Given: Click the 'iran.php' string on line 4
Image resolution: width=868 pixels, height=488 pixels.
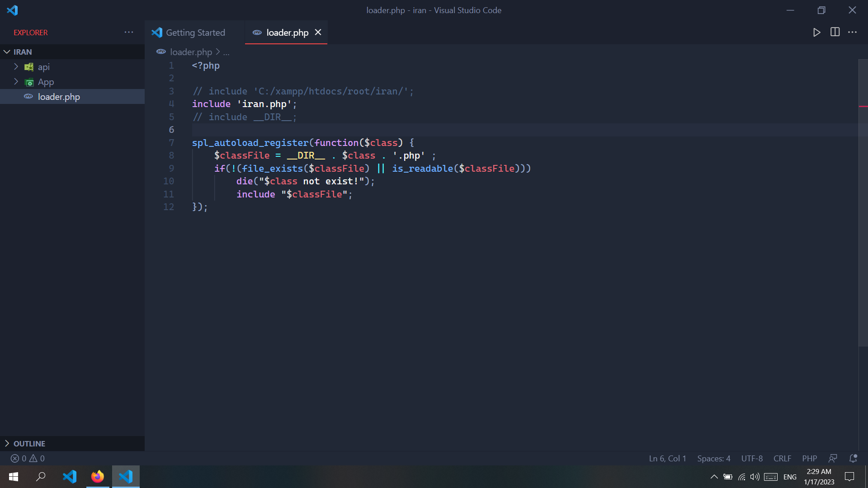Looking at the screenshot, I should pos(264,104).
